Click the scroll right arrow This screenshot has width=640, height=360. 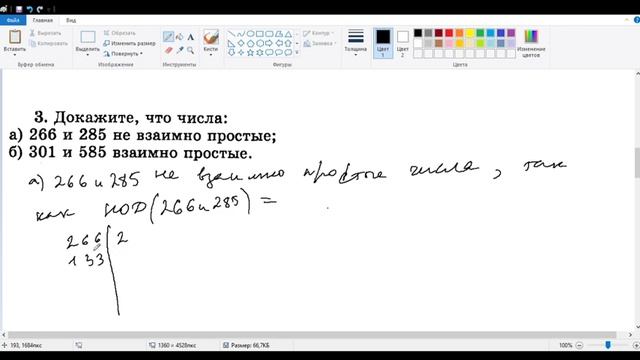point(629,335)
